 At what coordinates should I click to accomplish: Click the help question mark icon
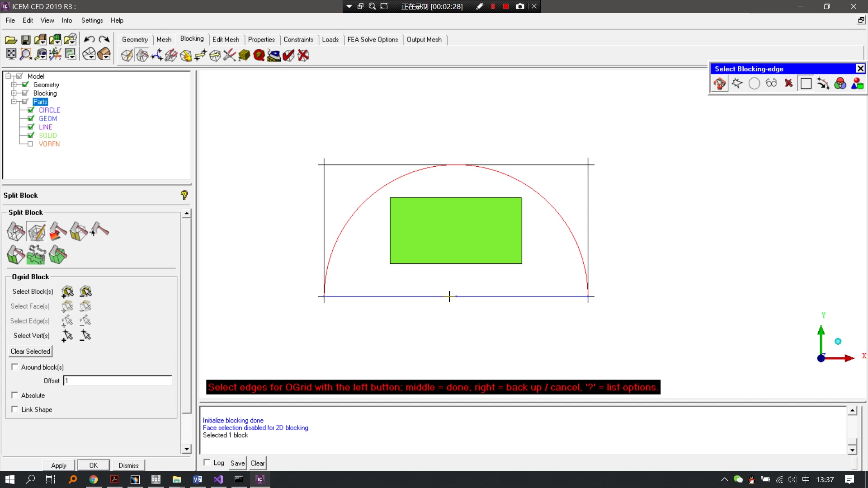[x=184, y=195]
